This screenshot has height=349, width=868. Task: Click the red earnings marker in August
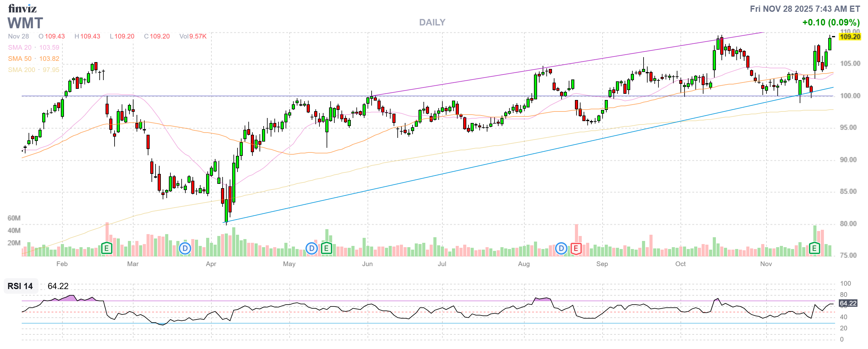click(576, 249)
